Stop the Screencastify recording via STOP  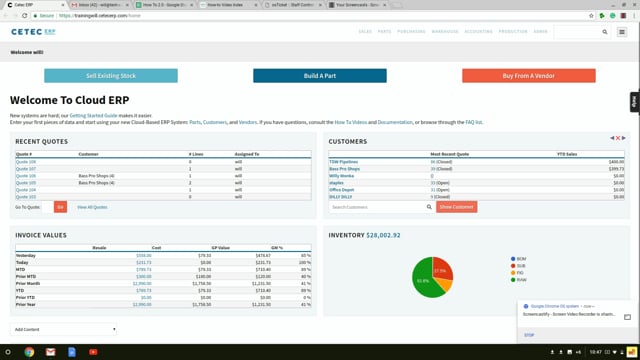[529, 335]
